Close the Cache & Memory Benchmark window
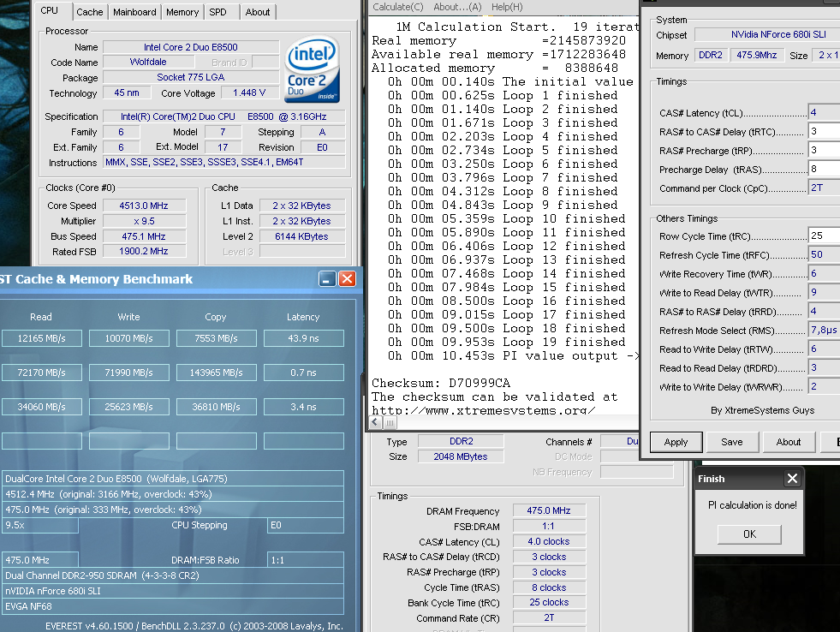 347,278
